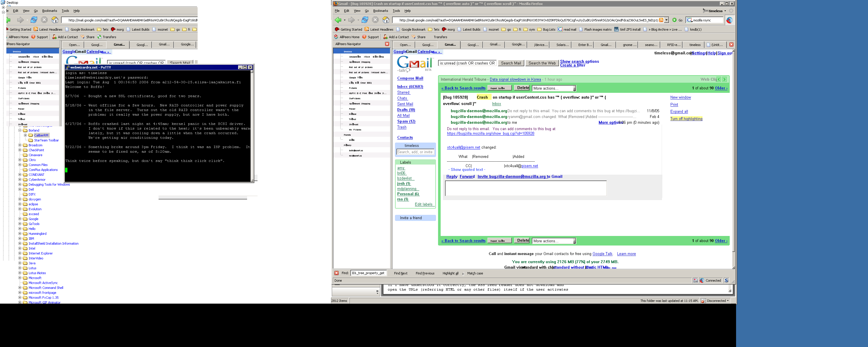Open Inbox (443603) link
Image resolution: width=868 pixels, height=347 pixels.
[410, 86]
